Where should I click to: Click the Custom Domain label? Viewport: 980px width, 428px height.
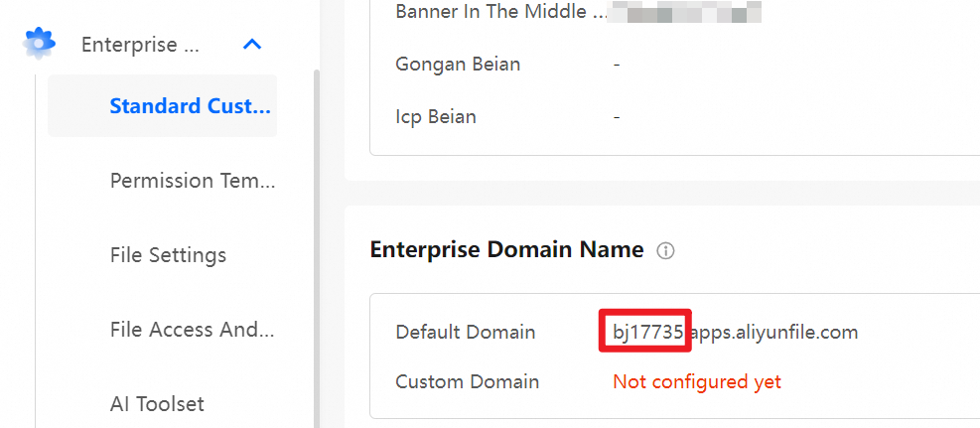click(x=467, y=381)
